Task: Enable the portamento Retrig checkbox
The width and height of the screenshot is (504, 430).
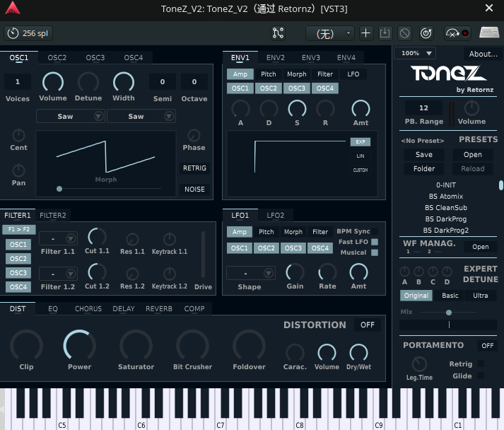Action: pos(481,364)
